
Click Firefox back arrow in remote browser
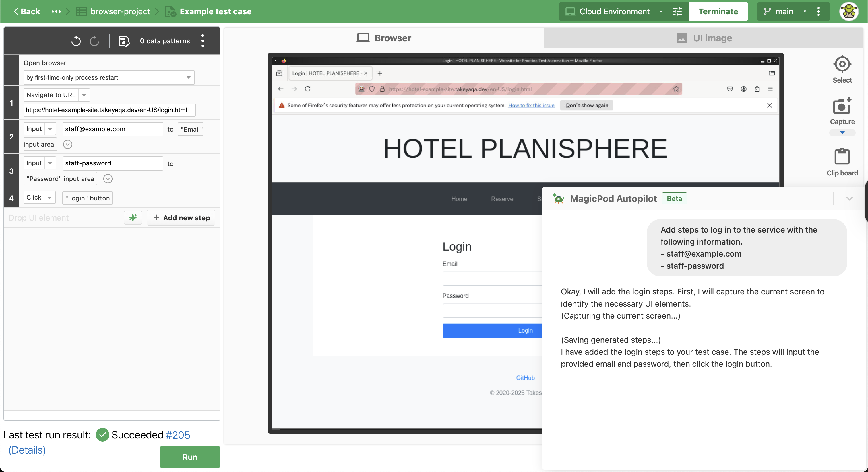(x=281, y=89)
